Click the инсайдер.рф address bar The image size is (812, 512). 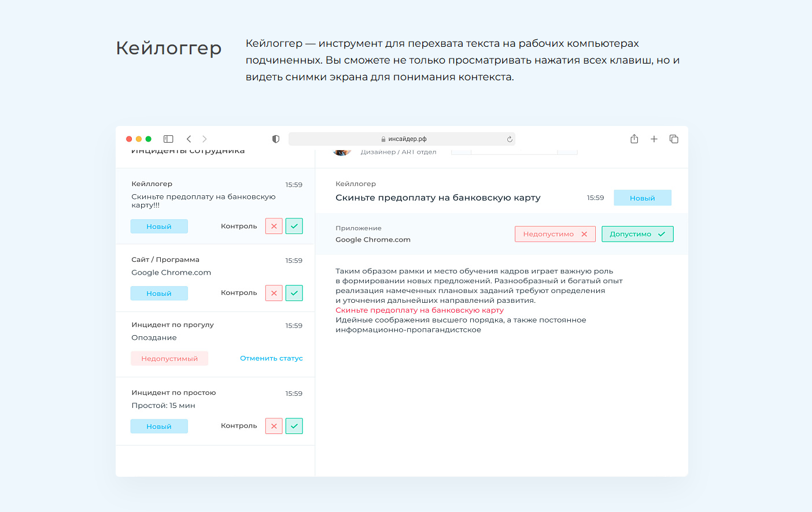tap(403, 139)
